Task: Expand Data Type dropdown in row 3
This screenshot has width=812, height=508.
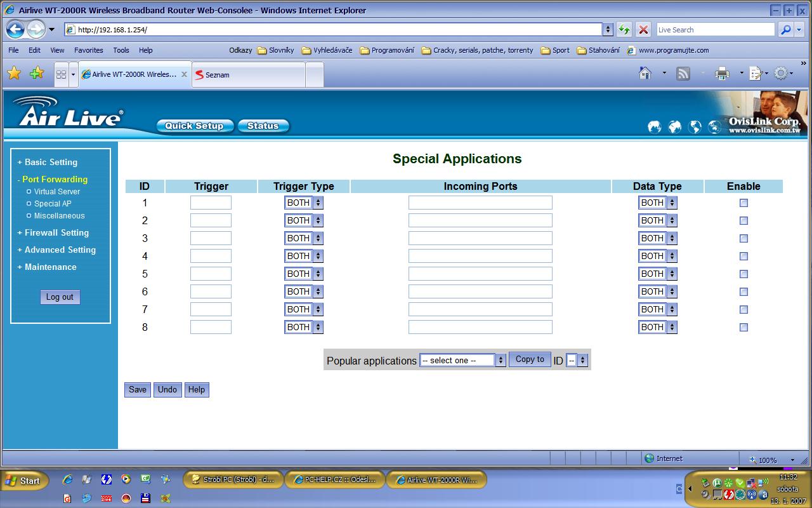Action: 657,238
